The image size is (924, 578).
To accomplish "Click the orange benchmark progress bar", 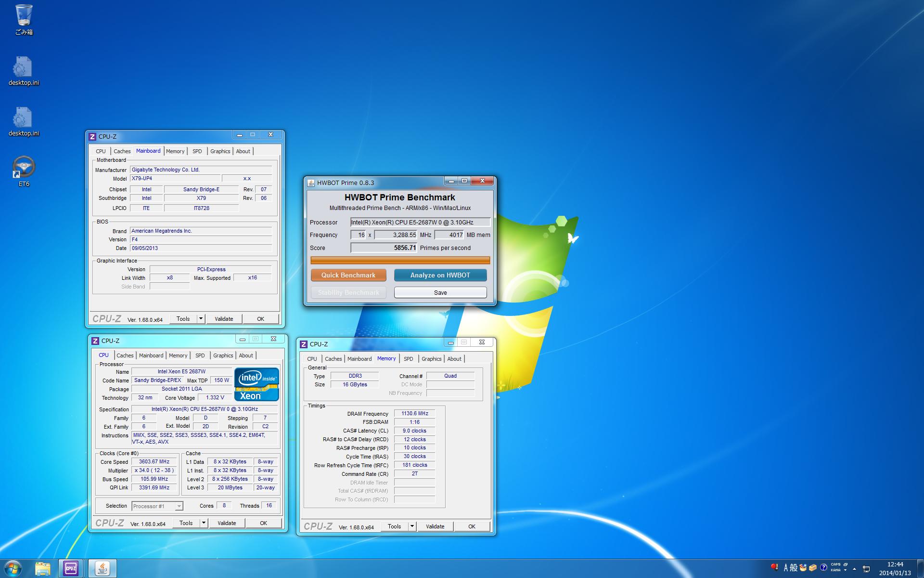I will pos(400,261).
